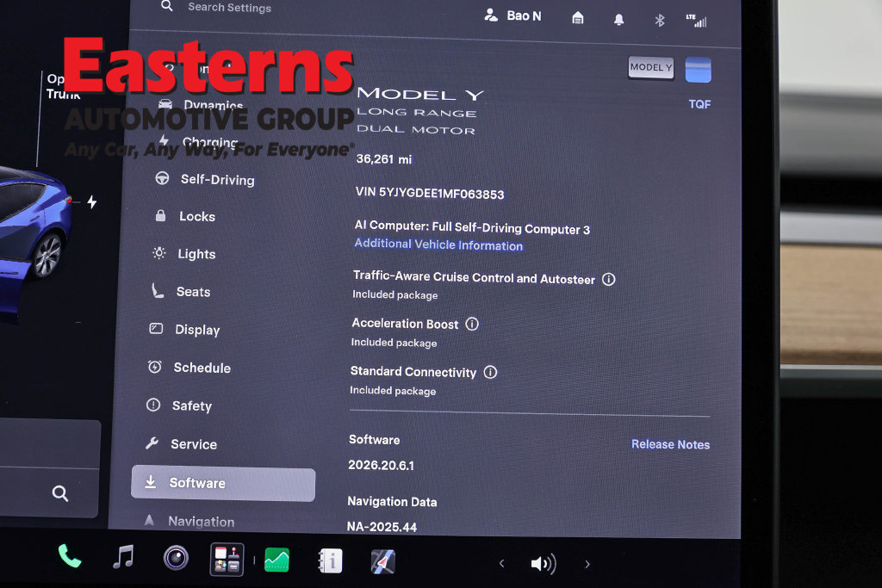Screen dimensions: 882x588
Task: Open the phone app icon
Action: pos(70,556)
